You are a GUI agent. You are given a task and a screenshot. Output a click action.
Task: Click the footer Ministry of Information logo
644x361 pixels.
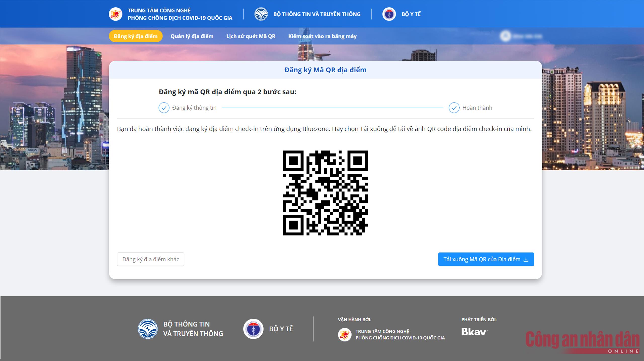coord(148,329)
